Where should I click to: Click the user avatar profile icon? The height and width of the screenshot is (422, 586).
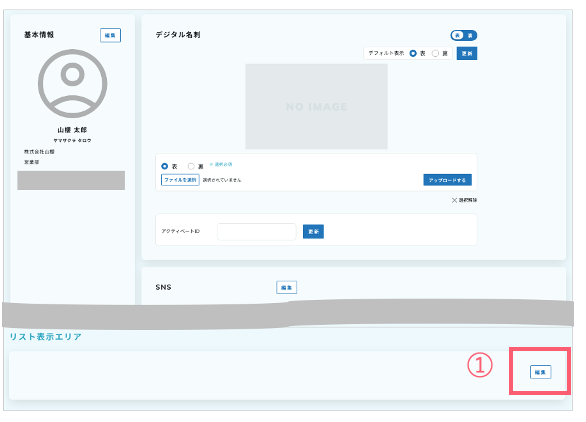[73, 83]
